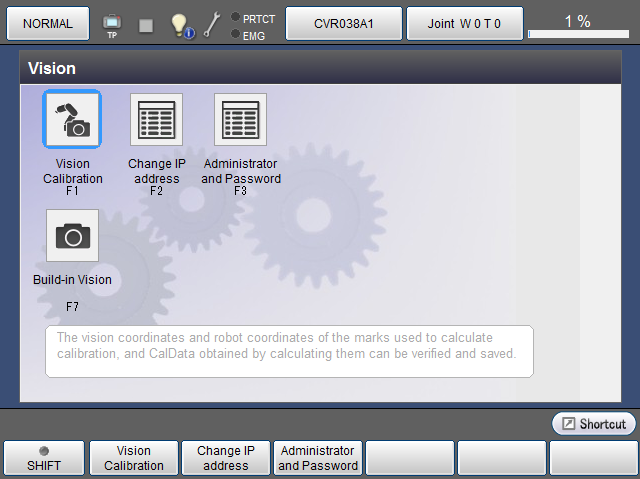Open the Joint W 0 T 0 selector

coord(464,23)
